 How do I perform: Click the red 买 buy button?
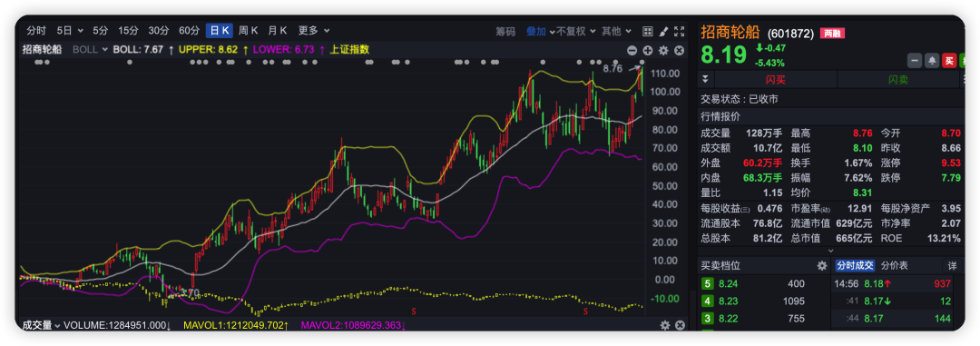coord(949,60)
